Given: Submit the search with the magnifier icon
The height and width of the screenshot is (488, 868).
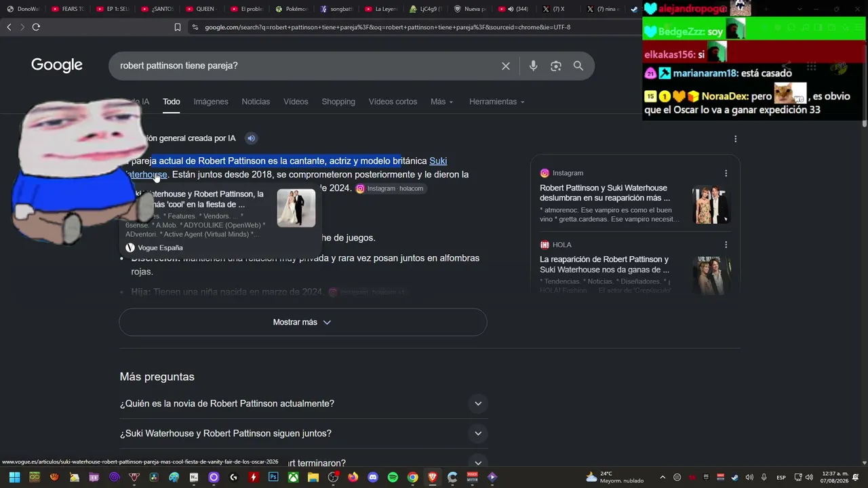Looking at the screenshot, I should pyautogui.click(x=578, y=66).
